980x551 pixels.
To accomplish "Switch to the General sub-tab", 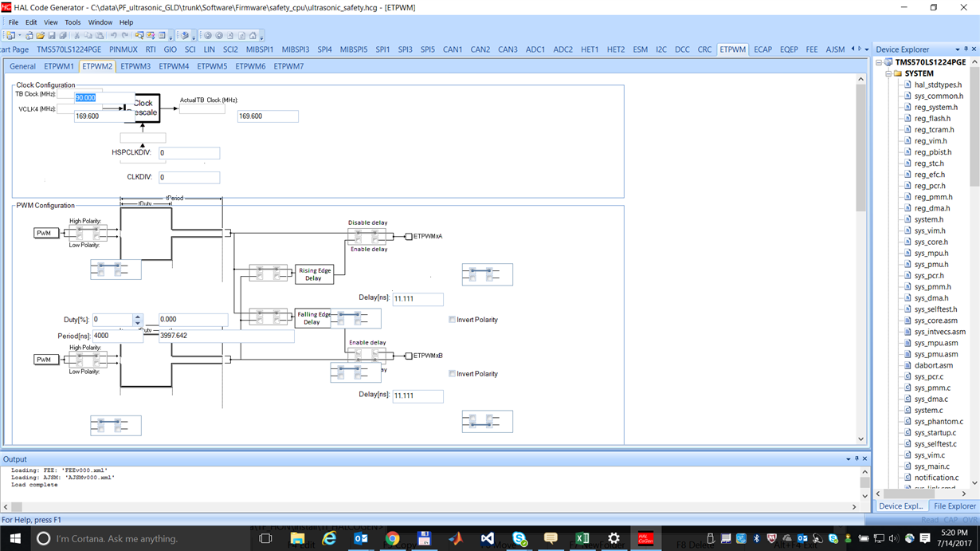I will [x=22, y=66].
